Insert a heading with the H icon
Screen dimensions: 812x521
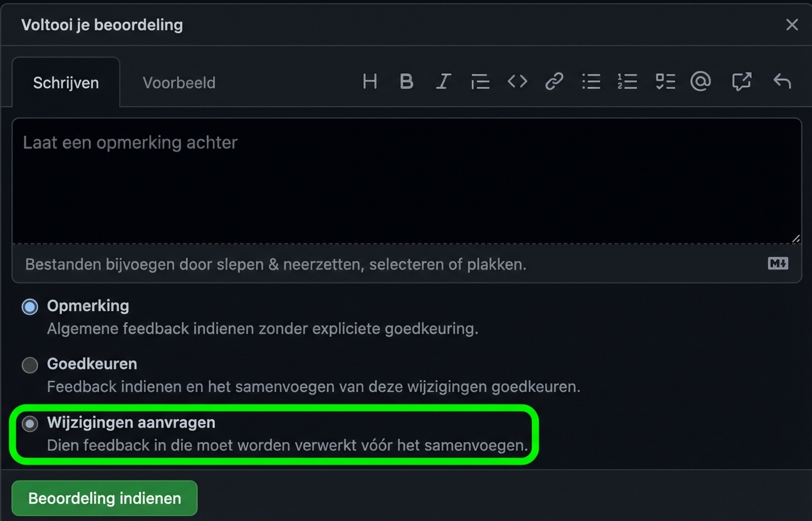pyautogui.click(x=370, y=81)
